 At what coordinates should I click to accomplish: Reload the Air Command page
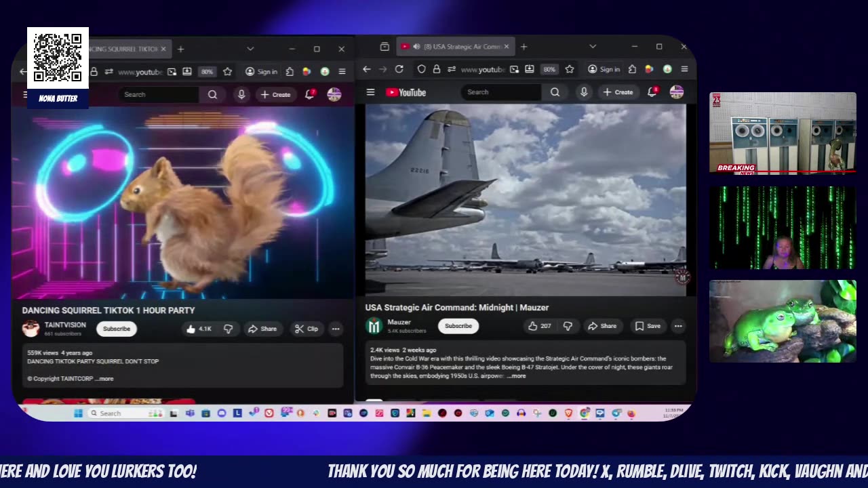pos(399,69)
